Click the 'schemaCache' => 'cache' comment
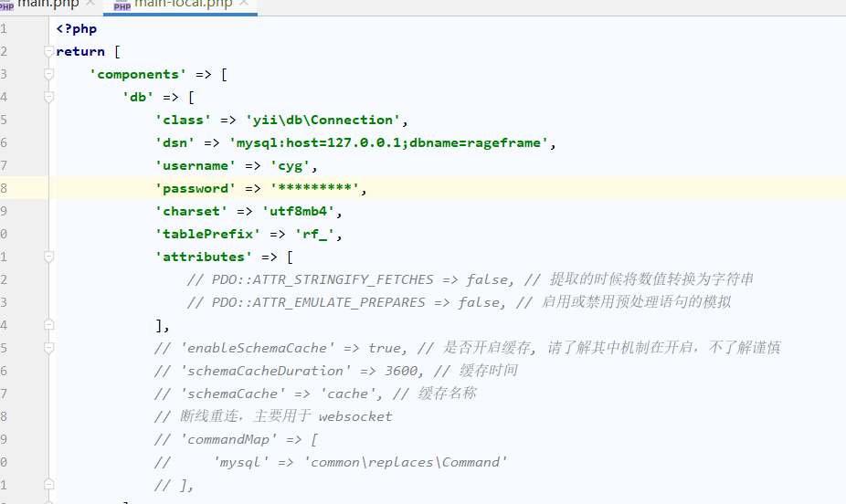Screen dimensions: 846x504 315,394
